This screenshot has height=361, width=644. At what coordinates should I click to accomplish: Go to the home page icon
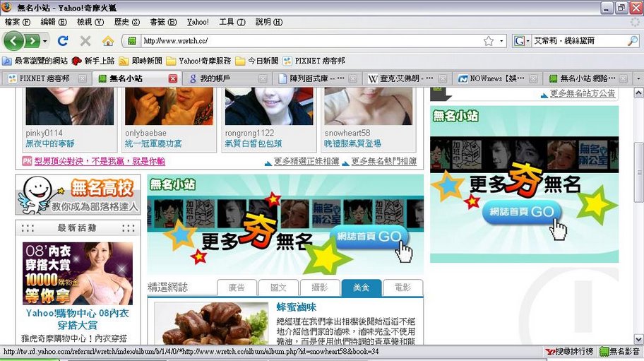[x=108, y=41]
